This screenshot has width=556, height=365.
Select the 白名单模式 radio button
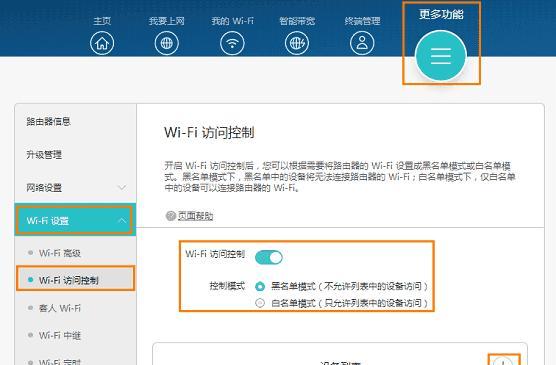260,303
